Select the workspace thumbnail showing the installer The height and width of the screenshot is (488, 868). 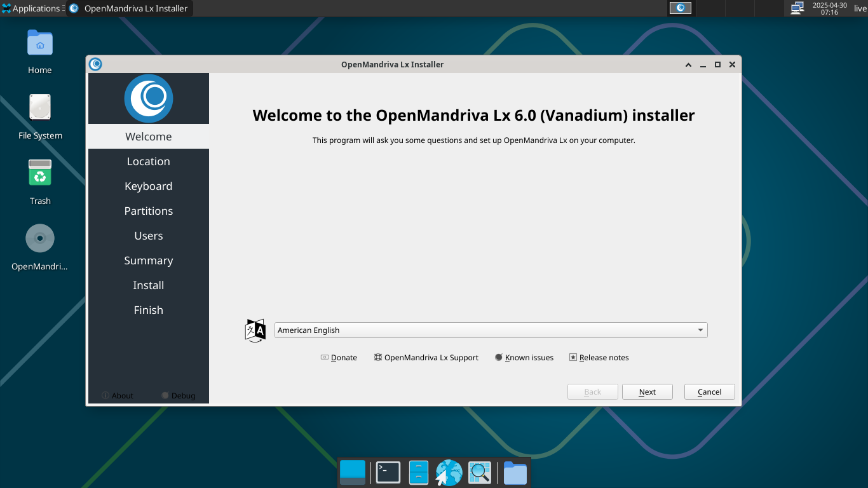(681, 8)
